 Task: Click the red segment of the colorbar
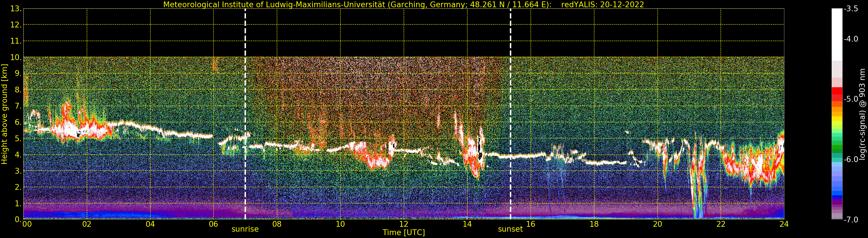(837, 94)
